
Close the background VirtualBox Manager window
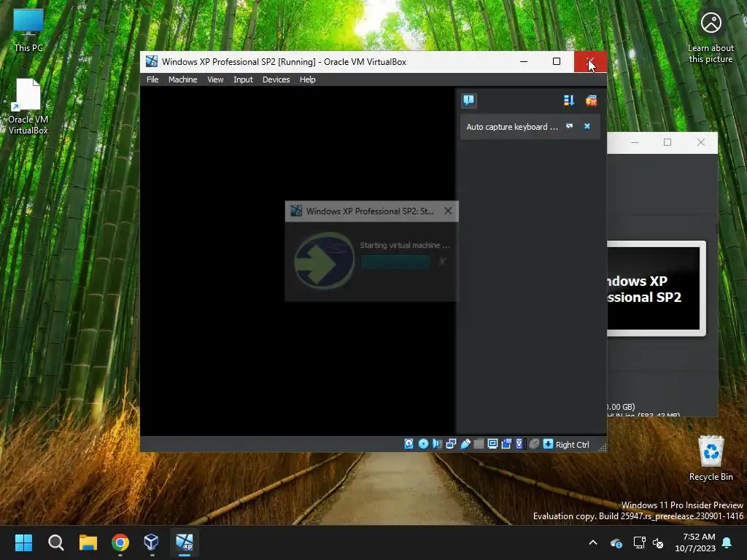[701, 142]
